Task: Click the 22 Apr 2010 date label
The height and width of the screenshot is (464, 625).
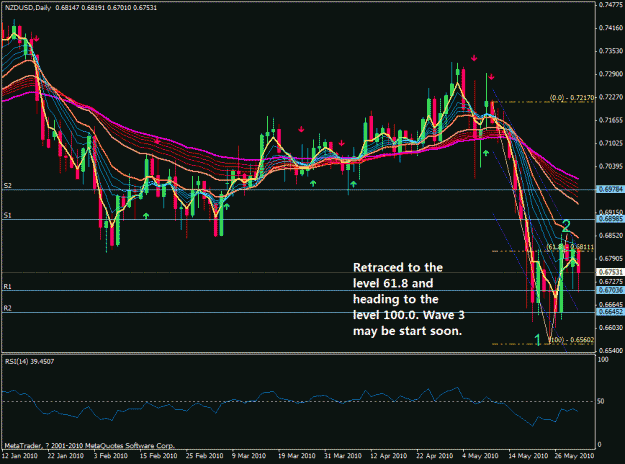Action: coord(435,456)
